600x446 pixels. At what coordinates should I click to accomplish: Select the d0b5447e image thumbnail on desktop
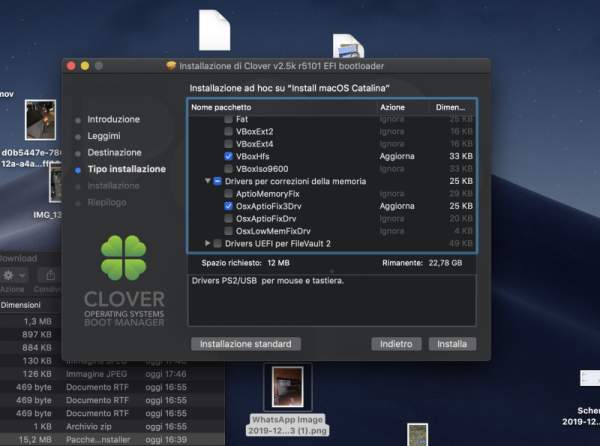tap(41, 120)
